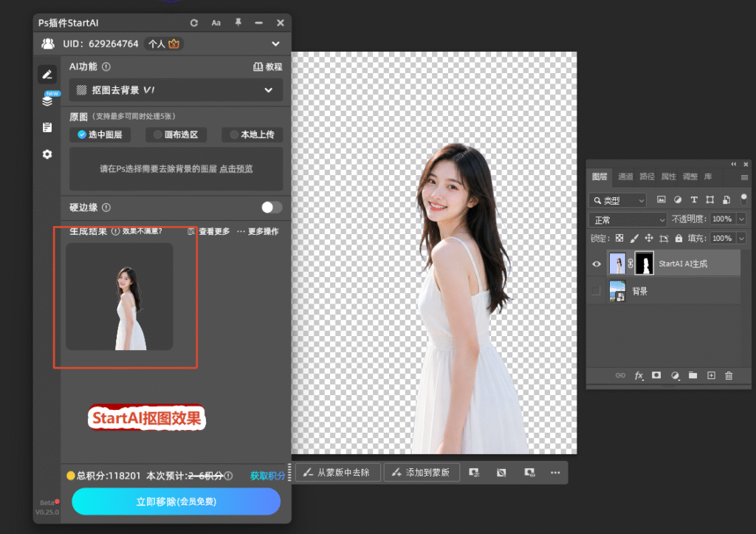Switch to the 路径 paths tab
The width and height of the screenshot is (756, 534).
[647, 177]
